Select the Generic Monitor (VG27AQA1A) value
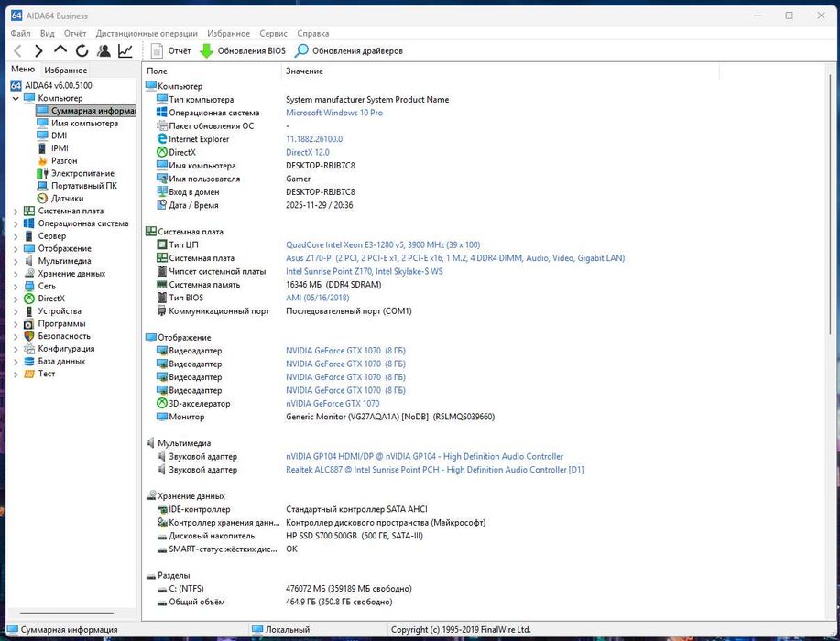The height and width of the screenshot is (641, 840). click(390, 417)
